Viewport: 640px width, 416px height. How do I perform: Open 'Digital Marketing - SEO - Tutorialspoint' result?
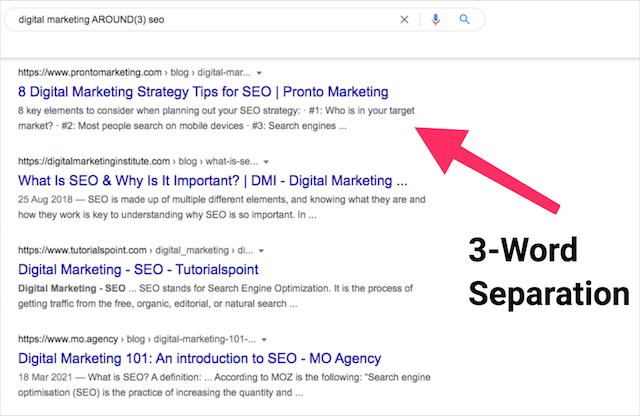(x=138, y=269)
